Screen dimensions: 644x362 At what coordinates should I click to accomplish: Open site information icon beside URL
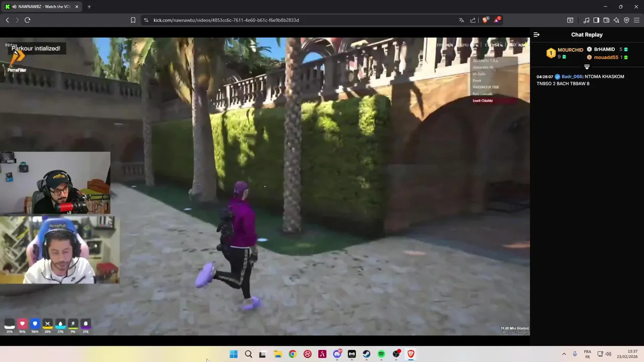coord(146,20)
